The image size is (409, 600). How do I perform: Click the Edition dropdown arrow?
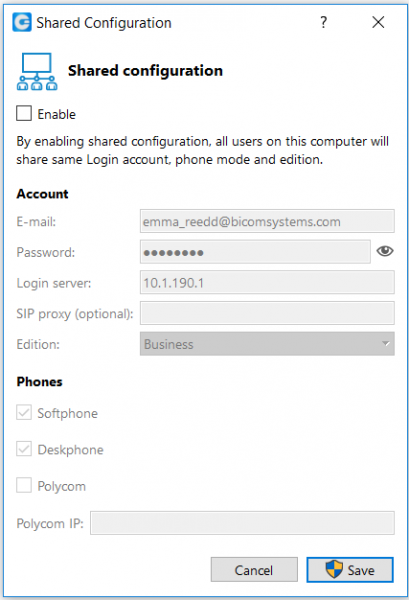coord(386,344)
